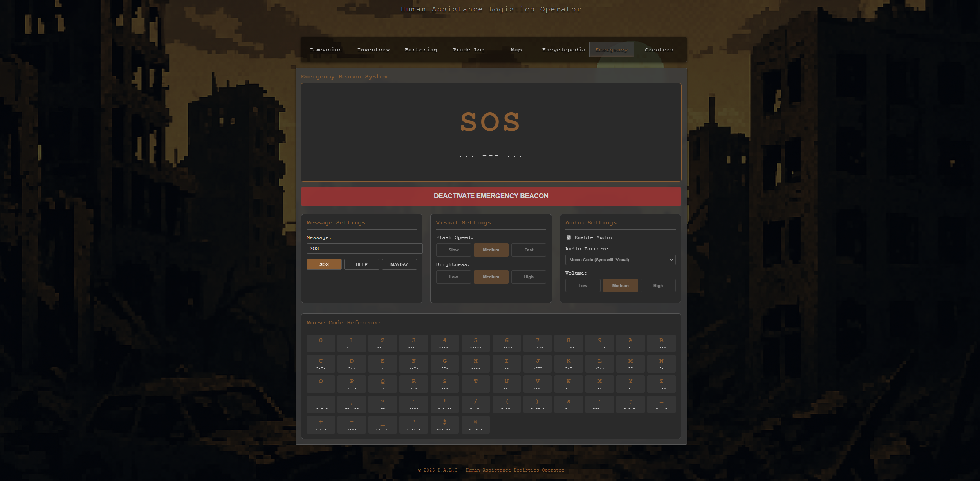Select the Morse tile for digit 5
Image resolution: width=980 pixels, height=481 pixels.
(475, 343)
